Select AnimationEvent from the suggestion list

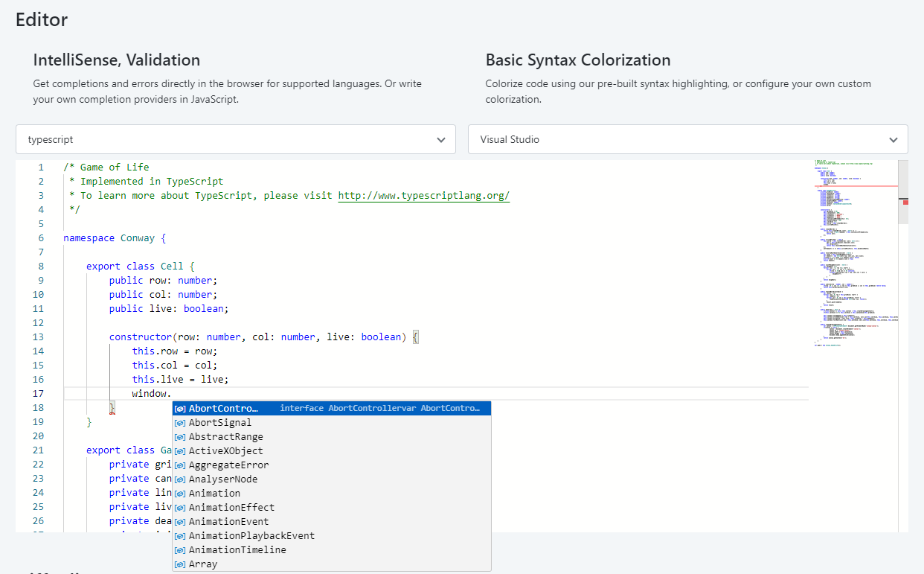point(228,522)
